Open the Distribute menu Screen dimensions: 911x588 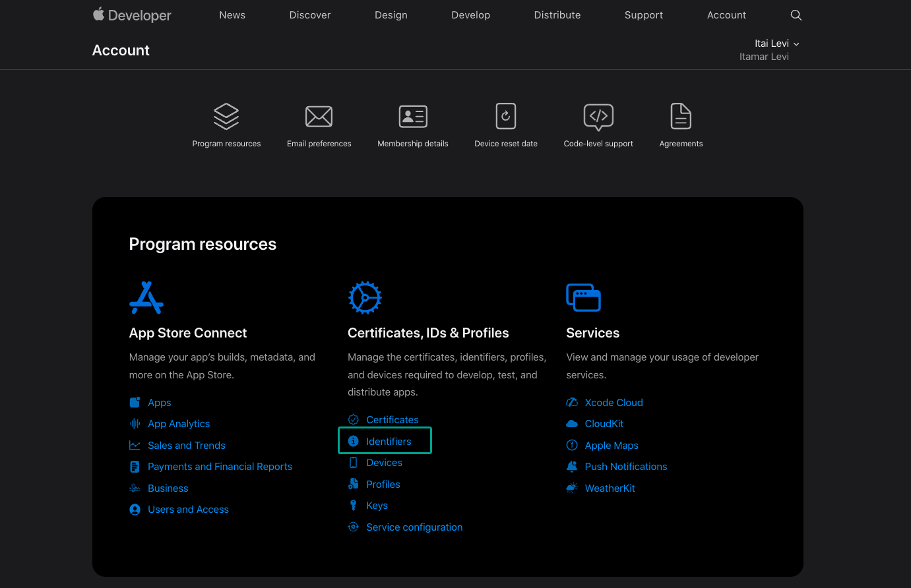557,15
